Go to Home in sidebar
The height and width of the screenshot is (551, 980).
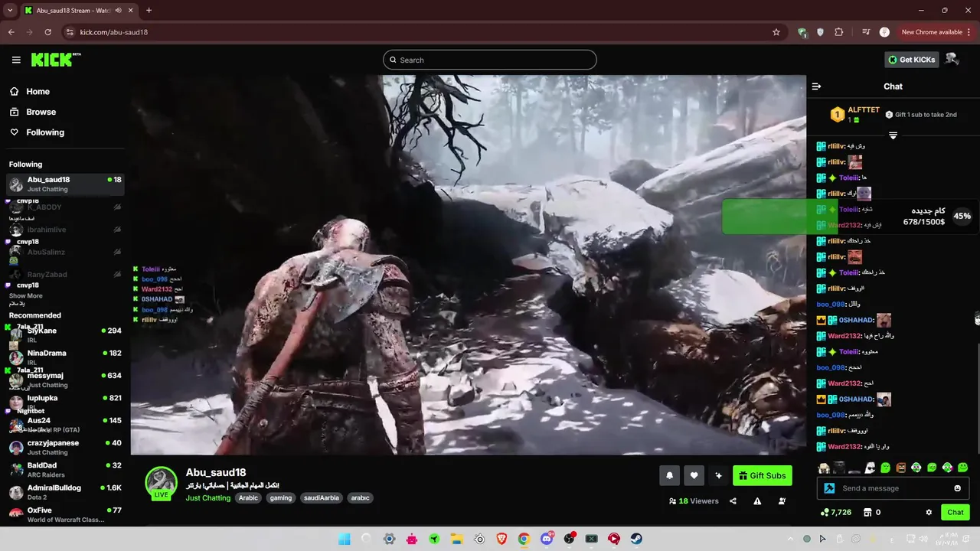38,91
